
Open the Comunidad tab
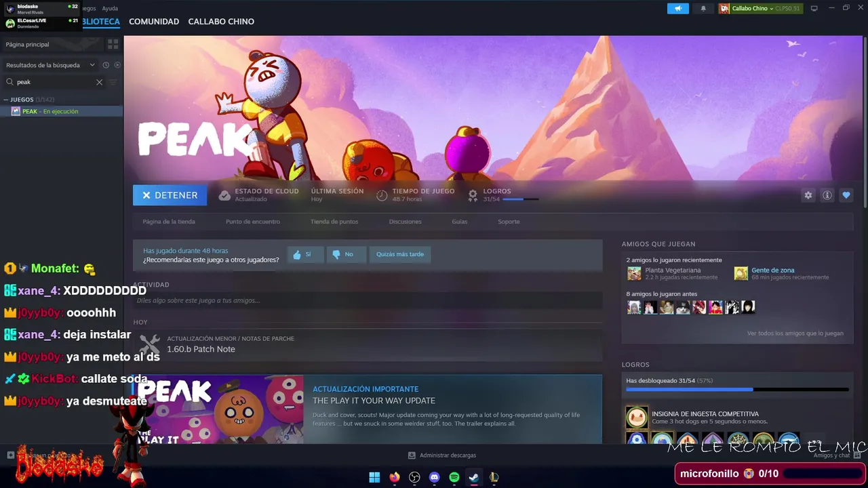click(x=154, y=22)
